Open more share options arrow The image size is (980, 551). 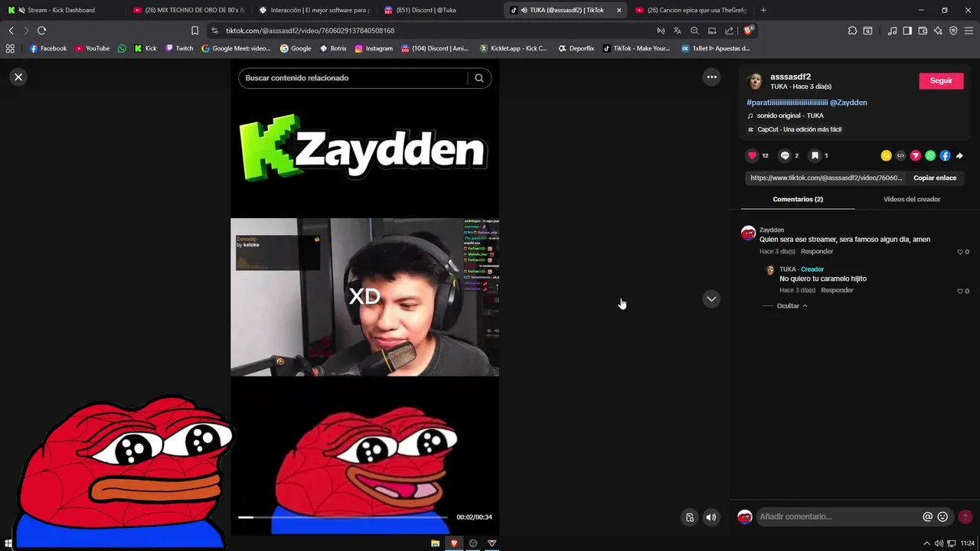pos(959,155)
